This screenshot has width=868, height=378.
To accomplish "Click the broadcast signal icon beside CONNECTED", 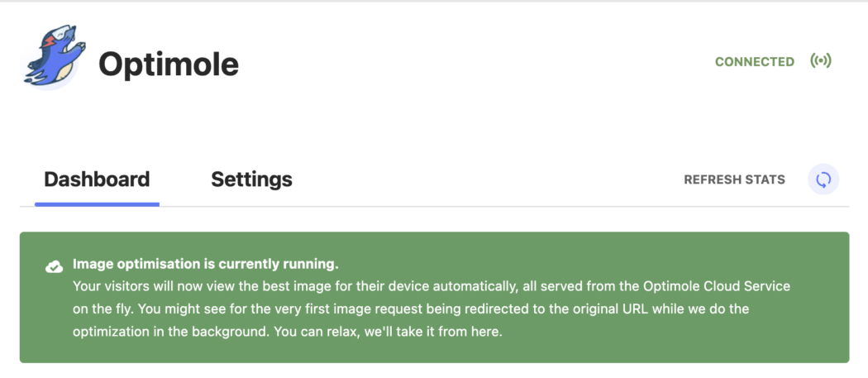I will tap(821, 61).
